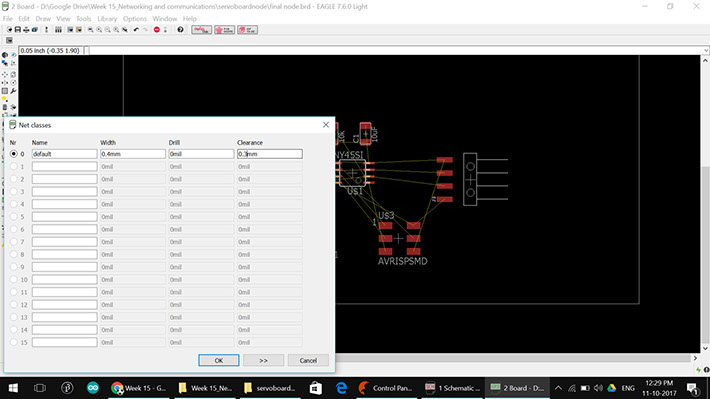Click the >> button in Net classes

(x=264, y=361)
